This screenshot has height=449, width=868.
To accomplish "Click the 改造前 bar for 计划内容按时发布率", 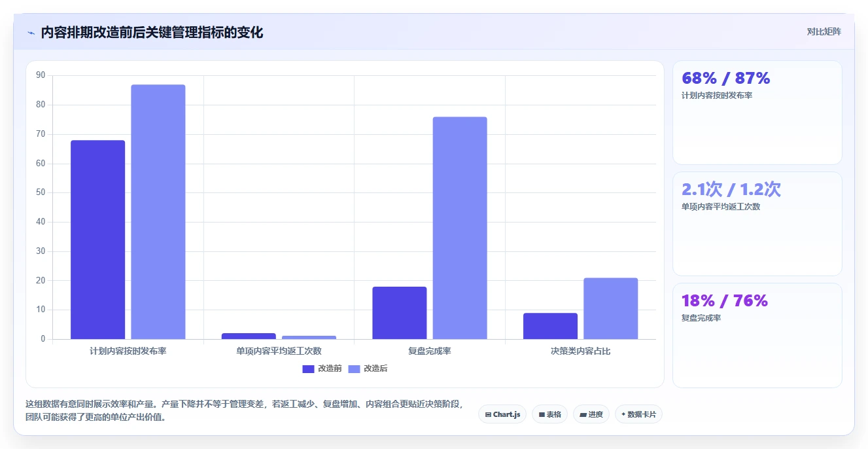I will click(x=97, y=240).
